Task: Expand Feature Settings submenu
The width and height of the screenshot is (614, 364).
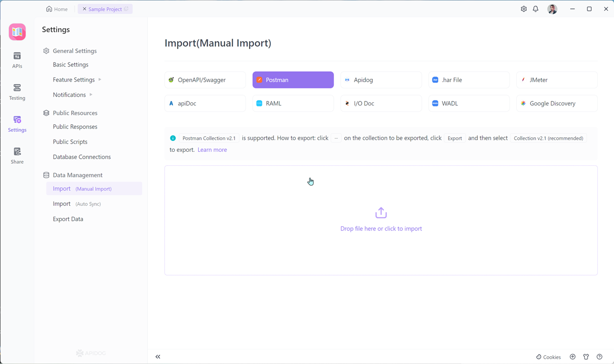Action: pos(100,80)
